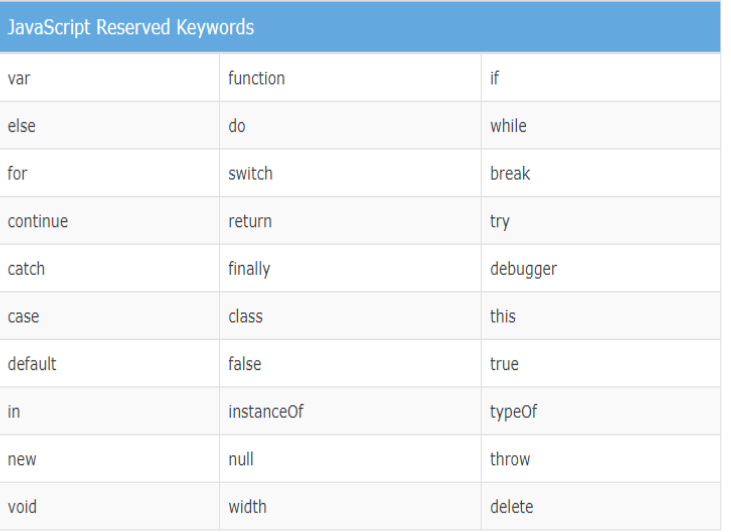Screen dimensions: 731x532
Task: Select the 'default' keyword cell
Action: [108, 364]
